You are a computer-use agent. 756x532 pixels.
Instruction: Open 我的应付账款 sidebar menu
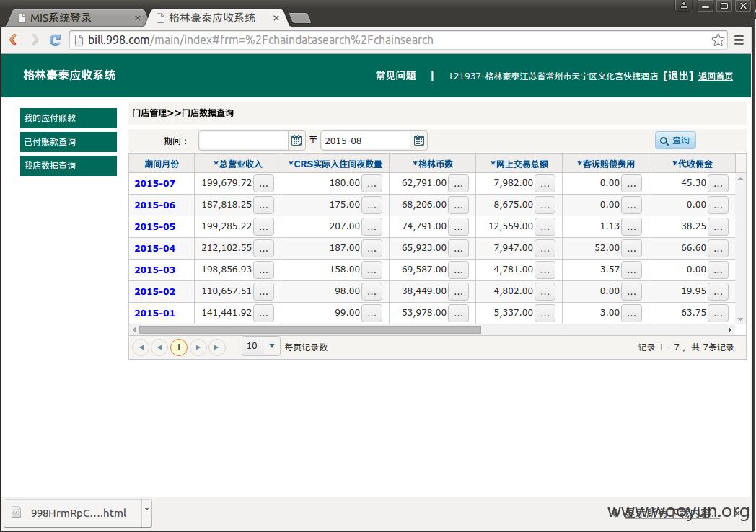pos(69,118)
